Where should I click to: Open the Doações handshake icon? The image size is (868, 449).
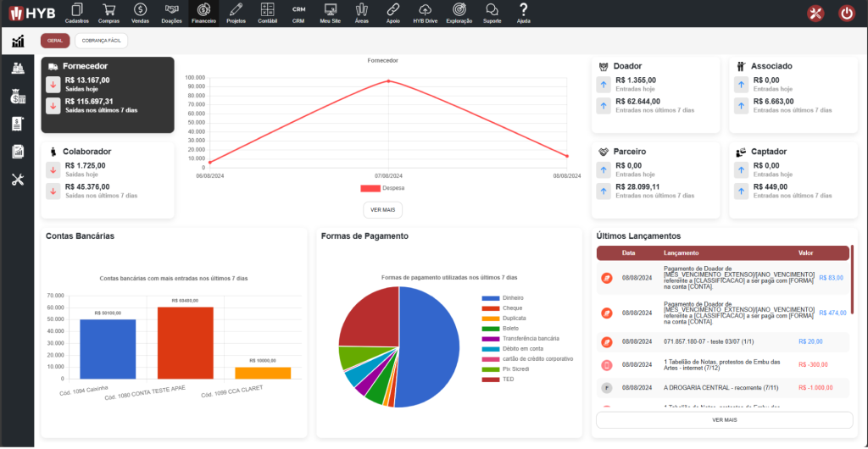(171, 12)
